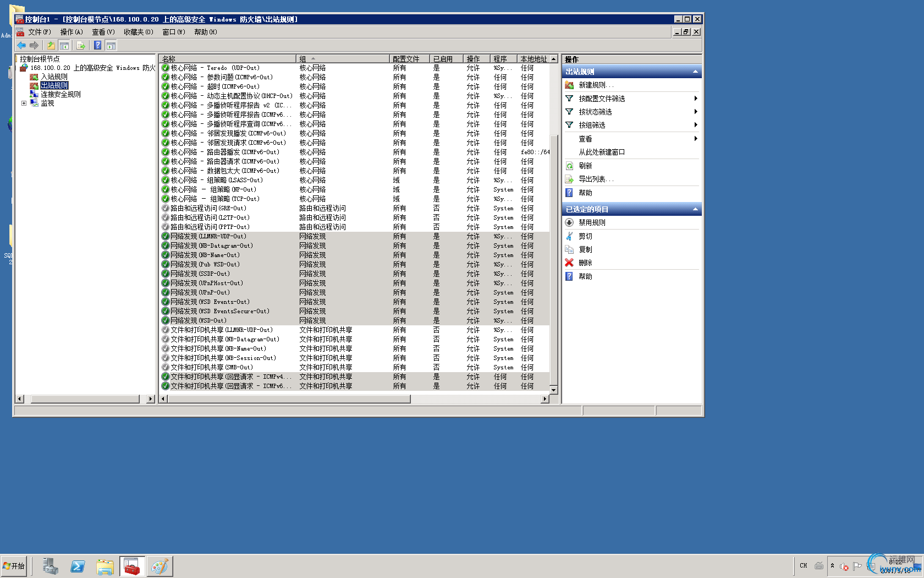Open the 按配置文件筛选 submenu
Image resolution: width=924 pixels, height=578 pixels.
631,99
